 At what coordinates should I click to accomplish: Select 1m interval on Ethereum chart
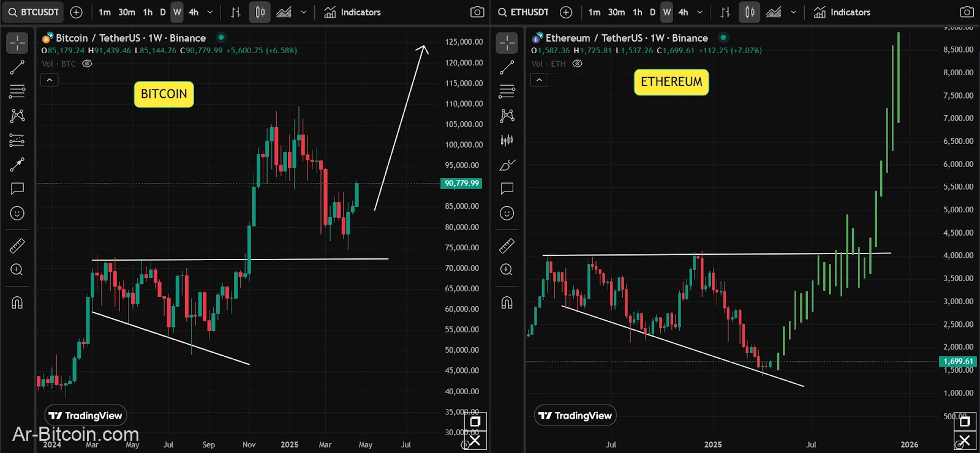[595, 12]
